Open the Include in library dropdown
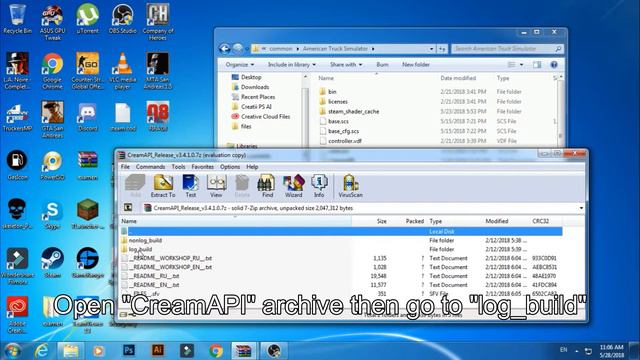This screenshot has width=640, height=360. point(291,64)
